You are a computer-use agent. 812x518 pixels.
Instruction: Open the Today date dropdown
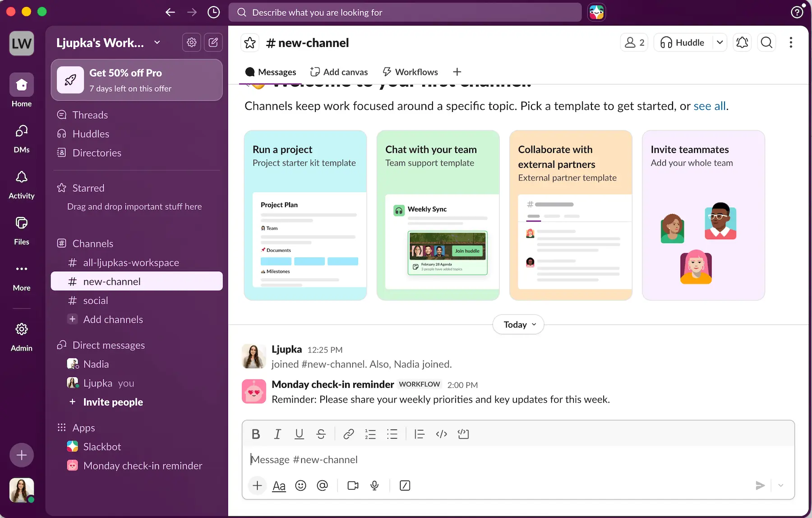pyautogui.click(x=518, y=324)
